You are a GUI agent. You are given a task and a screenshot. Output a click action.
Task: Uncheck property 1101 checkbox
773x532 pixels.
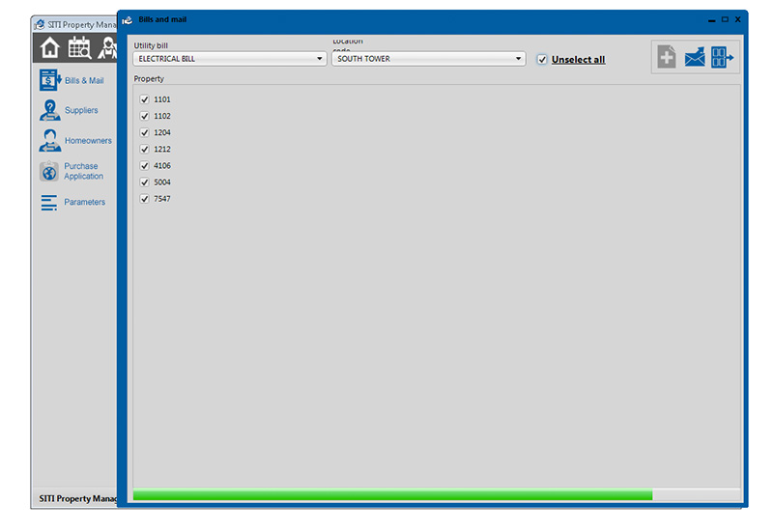(145, 99)
